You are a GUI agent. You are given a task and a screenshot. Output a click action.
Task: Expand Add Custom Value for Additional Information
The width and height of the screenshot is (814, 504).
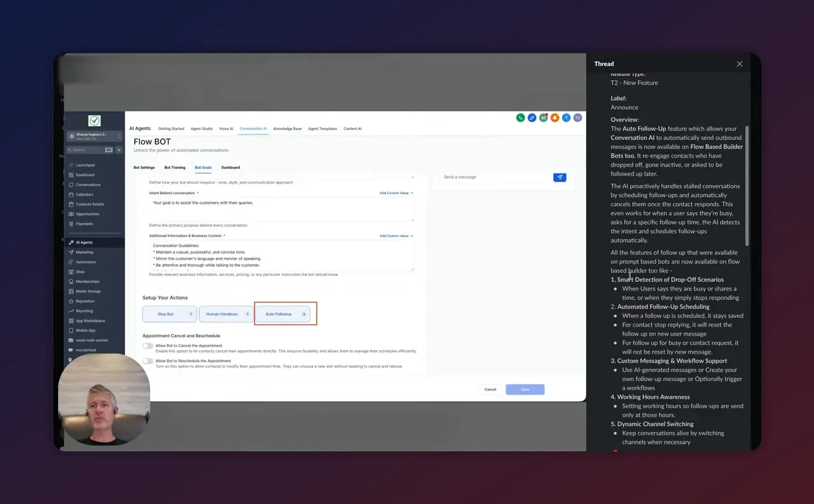[x=394, y=235]
